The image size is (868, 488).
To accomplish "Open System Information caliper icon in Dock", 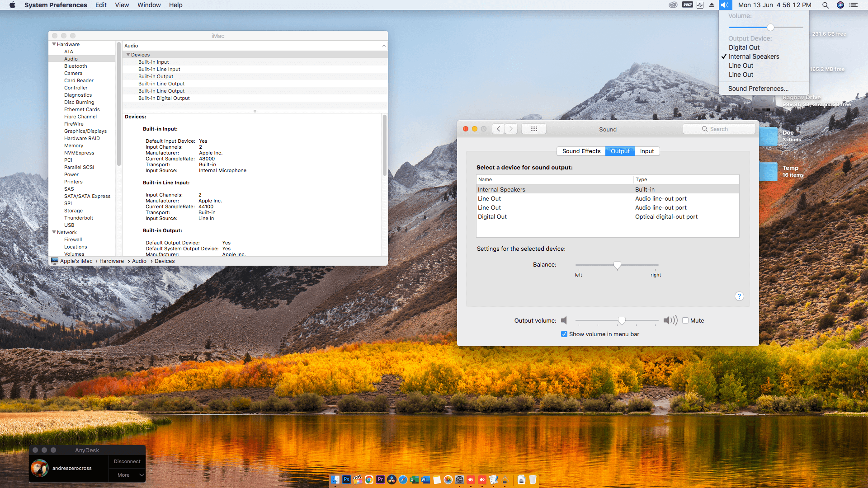I will [505, 479].
